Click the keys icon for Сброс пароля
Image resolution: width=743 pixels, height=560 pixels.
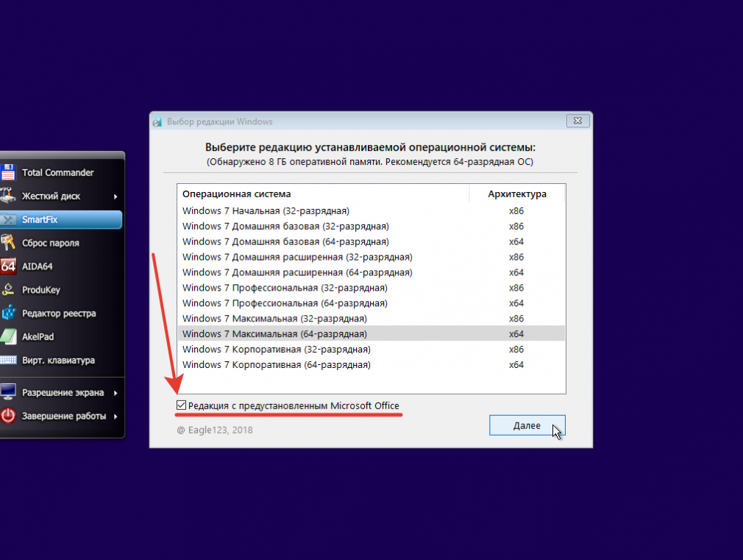[x=8, y=243]
